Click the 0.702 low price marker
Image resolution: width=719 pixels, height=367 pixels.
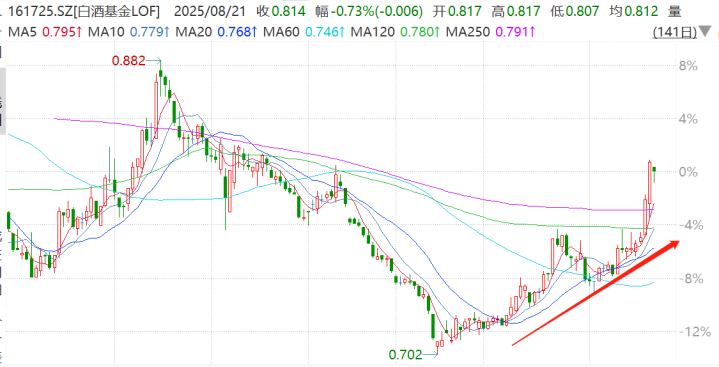click(x=405, y=354)
